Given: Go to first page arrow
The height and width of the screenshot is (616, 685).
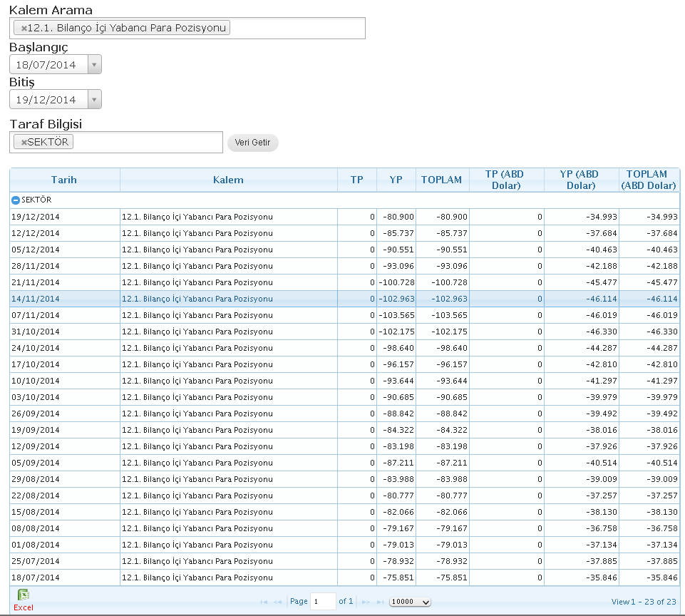Looking at the screenshot, I should pyautogui.click(x=264, y=602).
